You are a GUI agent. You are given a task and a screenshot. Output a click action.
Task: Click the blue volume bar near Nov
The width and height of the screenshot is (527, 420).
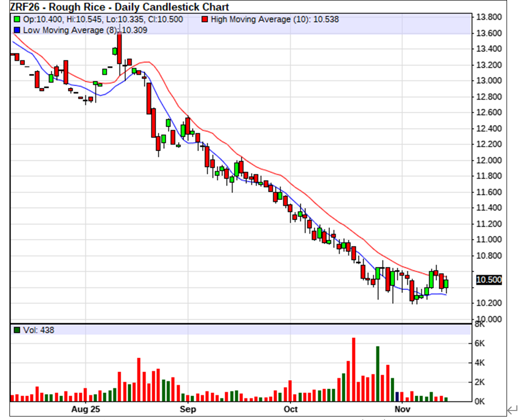point(397,397)
